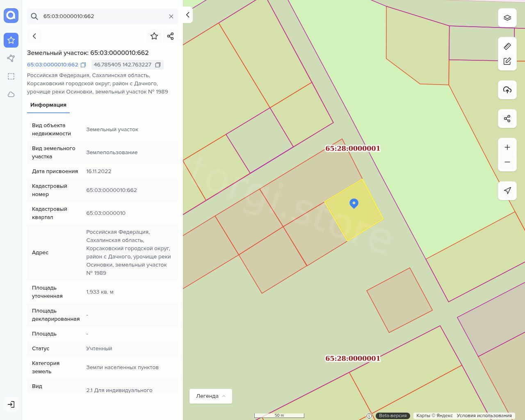Click the upload to cloud icon
This screenshot has height=420, width=525.
507,90
